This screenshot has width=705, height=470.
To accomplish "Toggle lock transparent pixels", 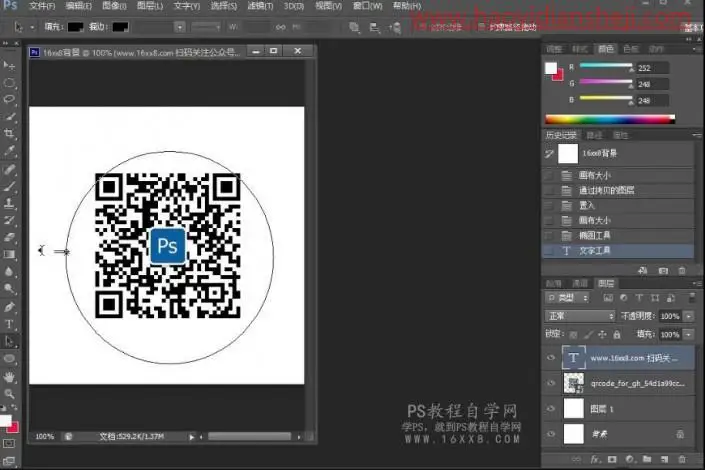I will [573, 334].
